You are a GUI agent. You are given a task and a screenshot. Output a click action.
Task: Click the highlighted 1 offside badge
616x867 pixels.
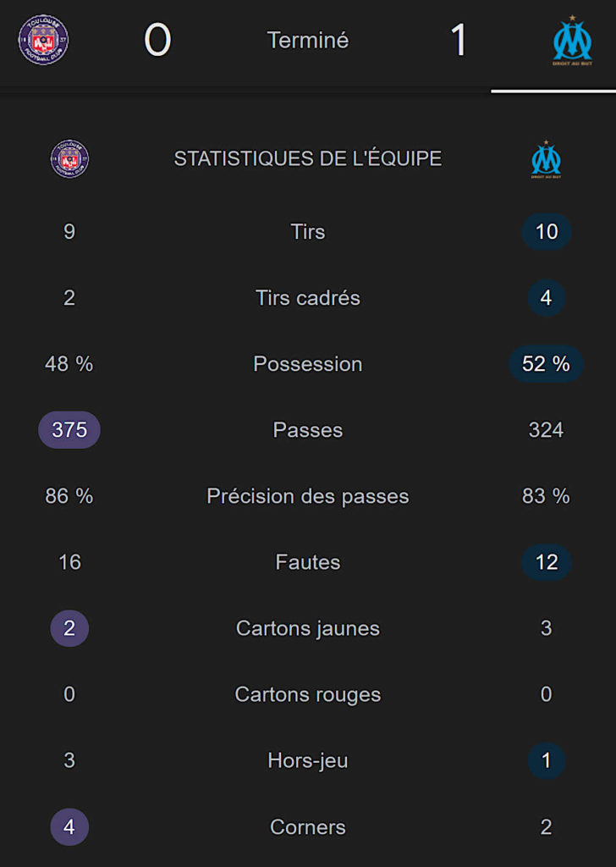coord(546,760)
